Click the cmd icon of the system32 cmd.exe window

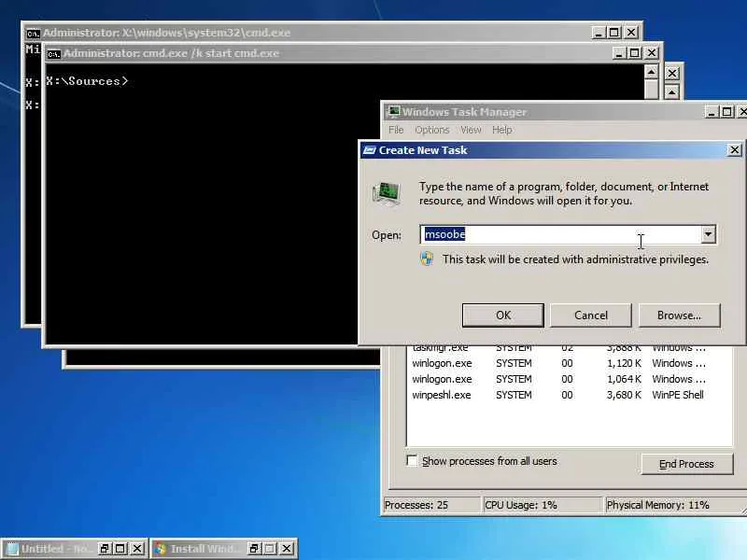click(33, 34)
